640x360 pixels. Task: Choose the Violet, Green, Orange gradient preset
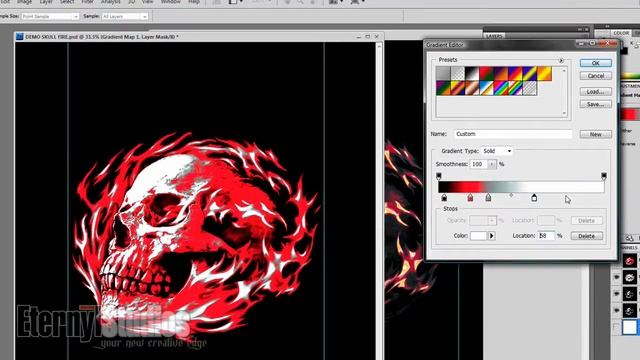coord(443,88)
